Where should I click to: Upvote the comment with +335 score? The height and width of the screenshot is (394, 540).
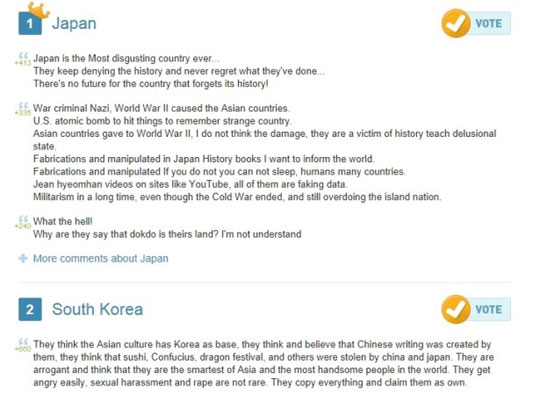pos(23,113)
